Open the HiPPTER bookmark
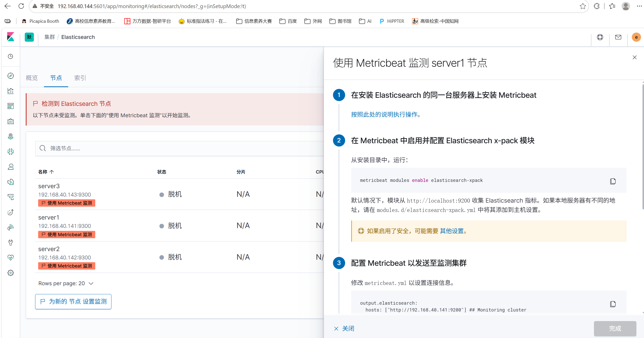This screenshot has width=644, height=338. pyautogui.click(x=392, y=21)
